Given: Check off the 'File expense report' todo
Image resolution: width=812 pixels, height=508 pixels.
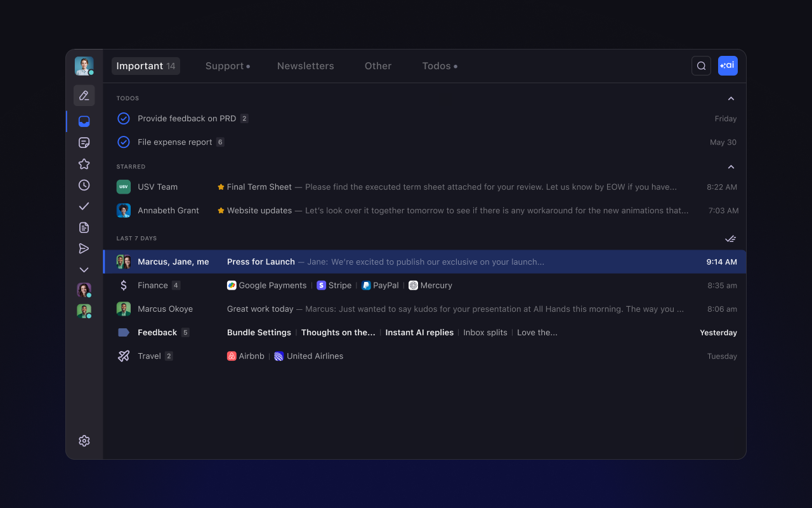Looking at the screenshot, I should click(123, 142).
